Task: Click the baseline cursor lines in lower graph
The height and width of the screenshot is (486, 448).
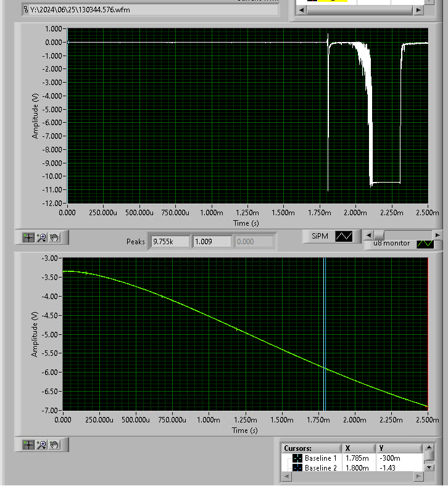Action: pos(325,334)
